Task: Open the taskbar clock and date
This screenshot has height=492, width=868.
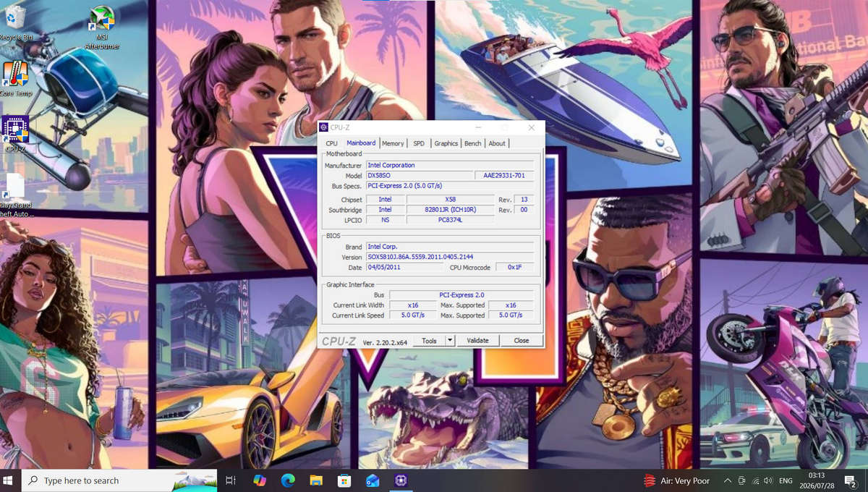Action: tap(816, 480)
